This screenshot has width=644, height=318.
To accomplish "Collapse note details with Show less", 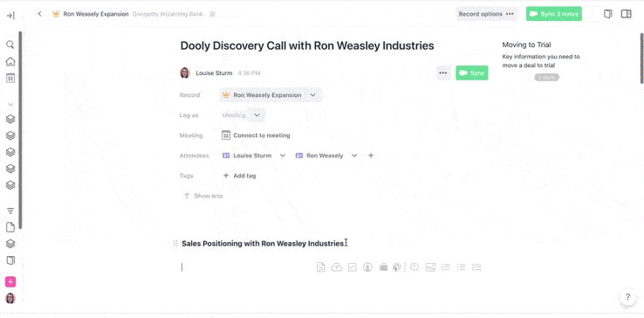I will [x=203, y=196].
